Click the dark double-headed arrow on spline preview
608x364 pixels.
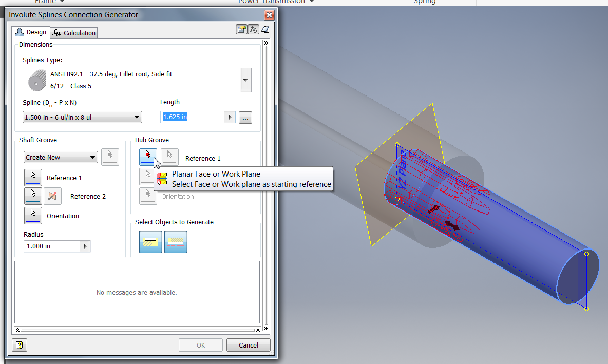[x=452, y=225]
